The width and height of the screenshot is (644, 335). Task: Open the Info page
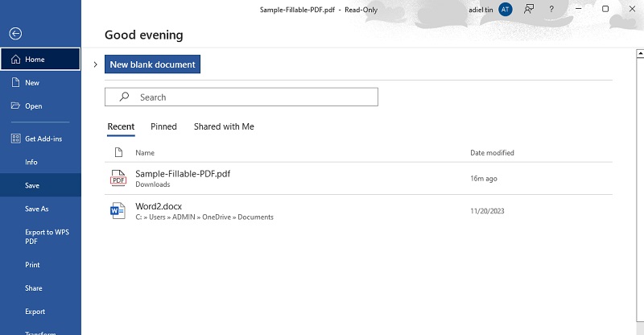[40, 162]
